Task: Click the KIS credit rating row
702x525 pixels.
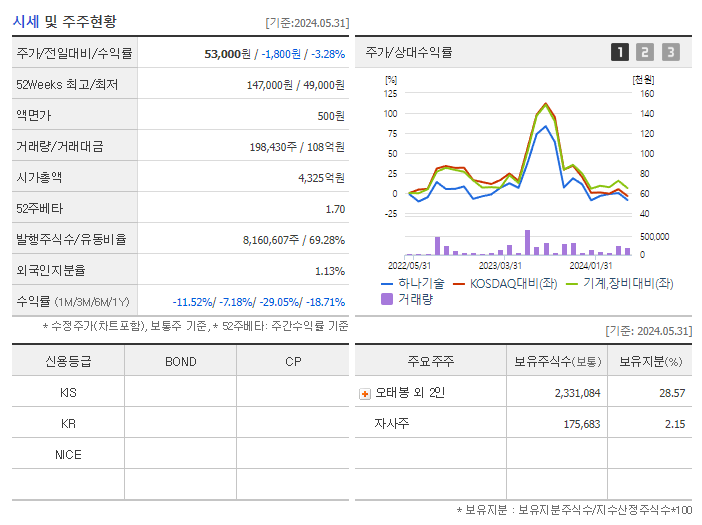Action: click(x=68, y=393)
